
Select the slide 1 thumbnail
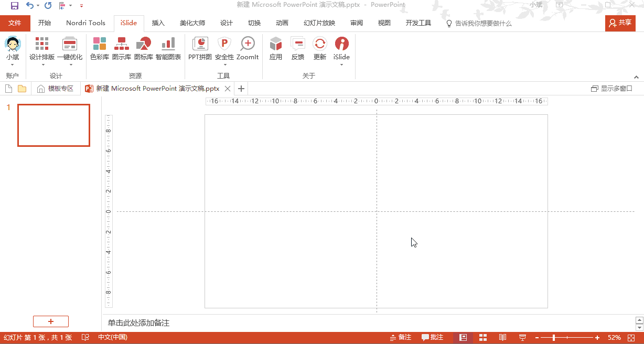pyautogui.click(x=53, y=125)
